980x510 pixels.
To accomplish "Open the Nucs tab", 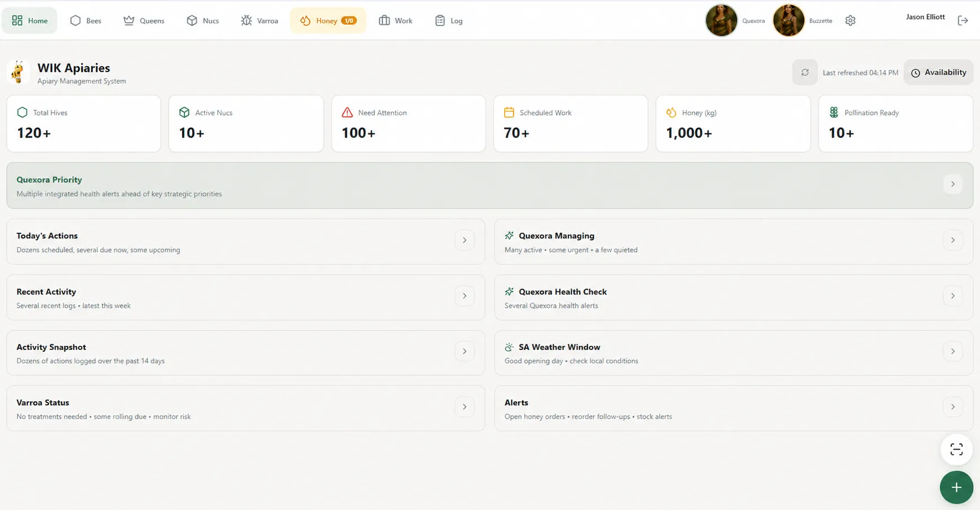I will point(202,21).
